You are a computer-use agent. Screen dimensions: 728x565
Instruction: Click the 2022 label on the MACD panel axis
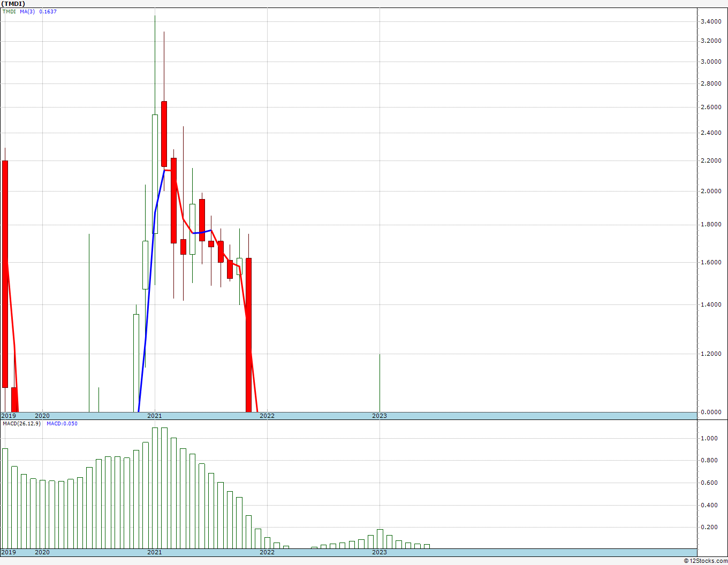pyautogui.click(x=267, y=552)
